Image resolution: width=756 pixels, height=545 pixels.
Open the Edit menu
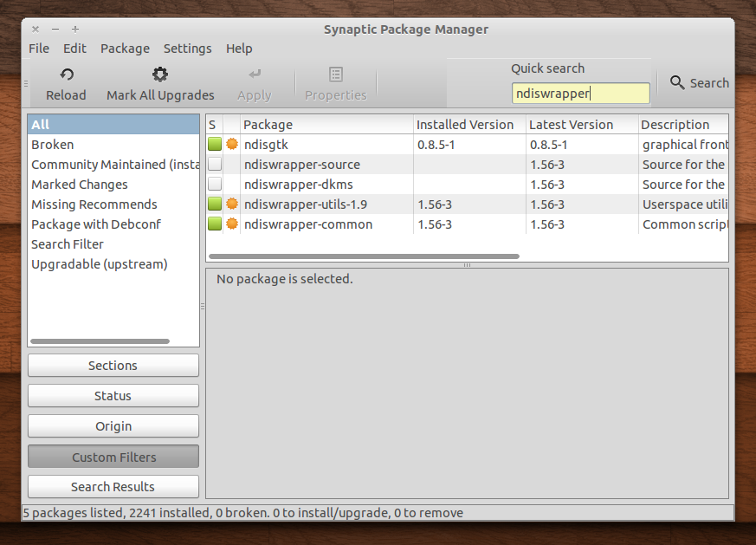74,49
